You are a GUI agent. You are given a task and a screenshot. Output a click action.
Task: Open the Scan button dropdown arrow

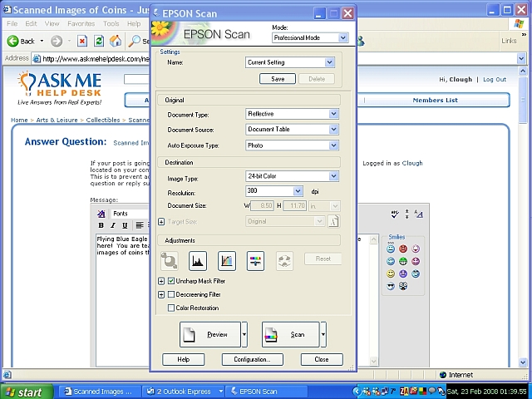click(x=323, y=334)
